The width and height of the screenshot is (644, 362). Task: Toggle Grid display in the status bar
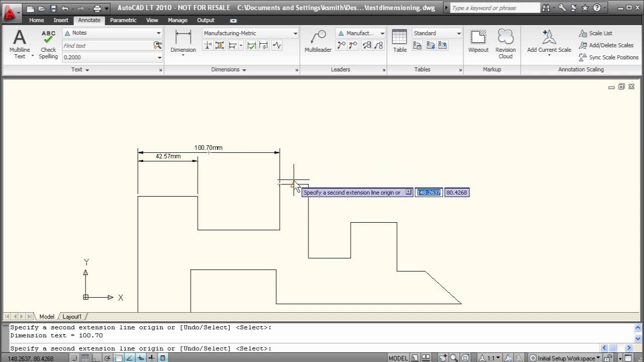(85, 358)
